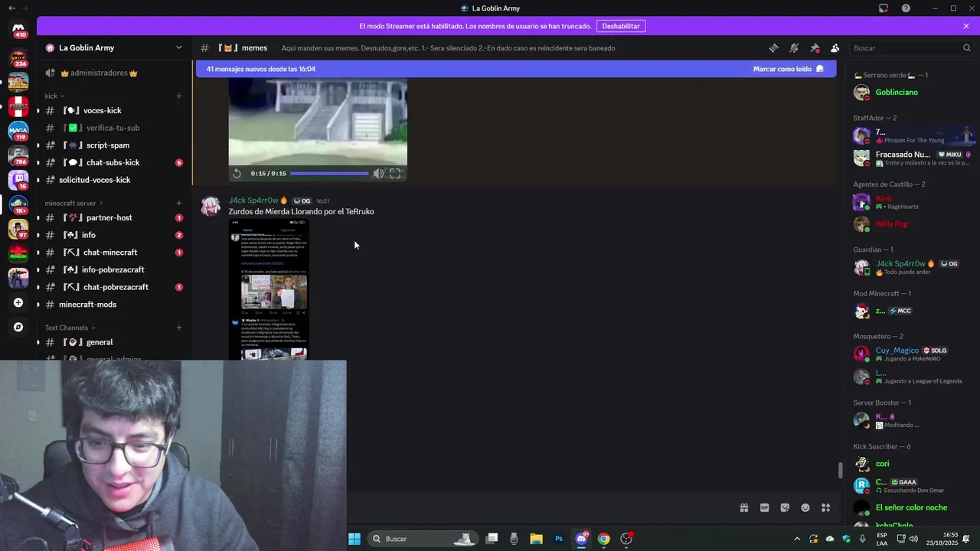This screenshot has width=980, height=551.
Task: Click Deshabilitar to disable Streamer mode
Action: (x=621, y=26)
